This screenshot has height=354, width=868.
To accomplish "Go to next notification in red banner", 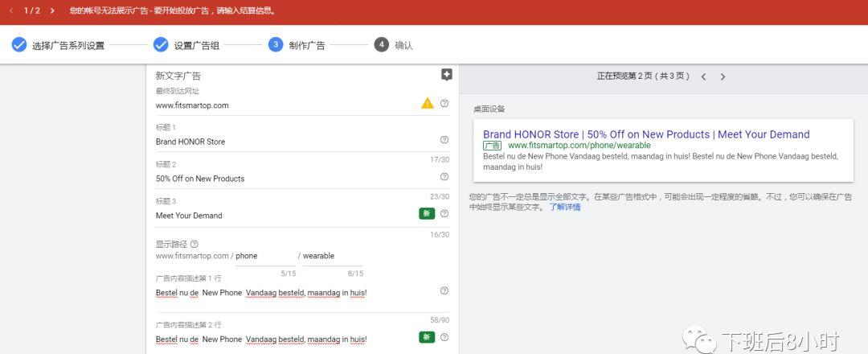I will (52, 10).
